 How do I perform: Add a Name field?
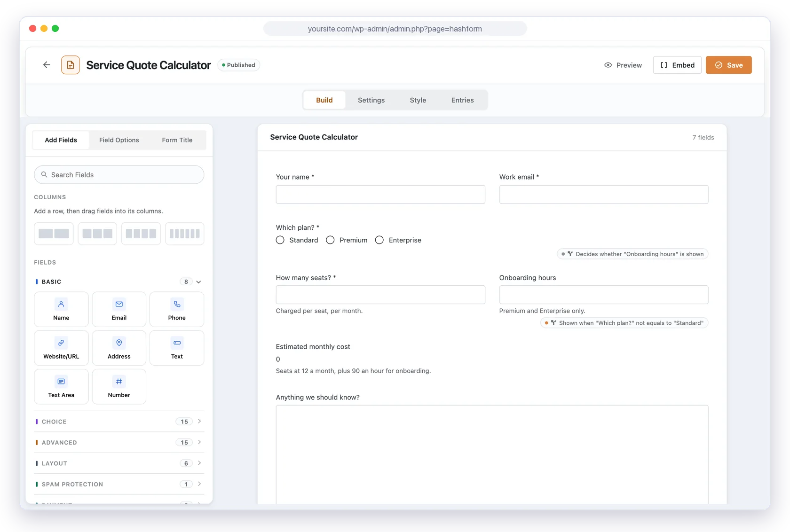(61, 309)
